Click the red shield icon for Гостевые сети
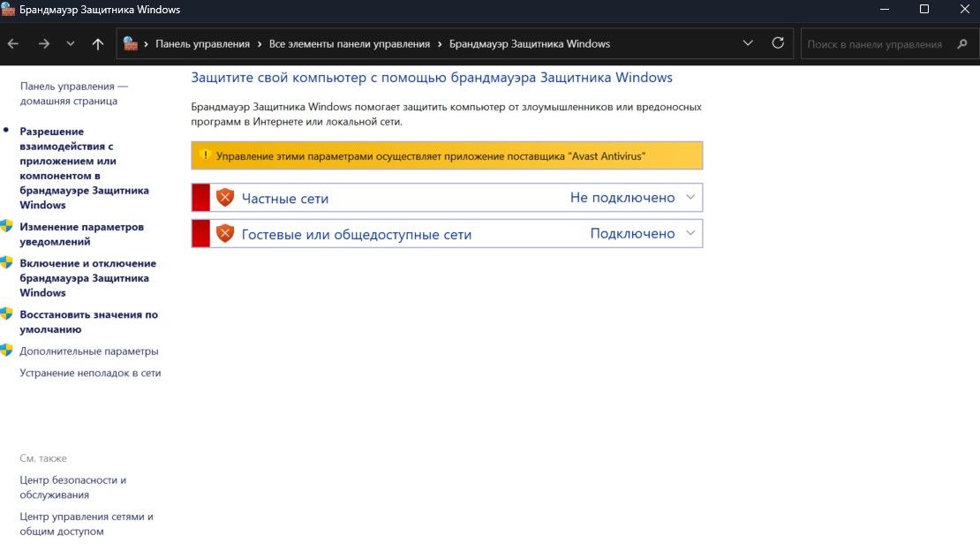 tap(224, 233)
